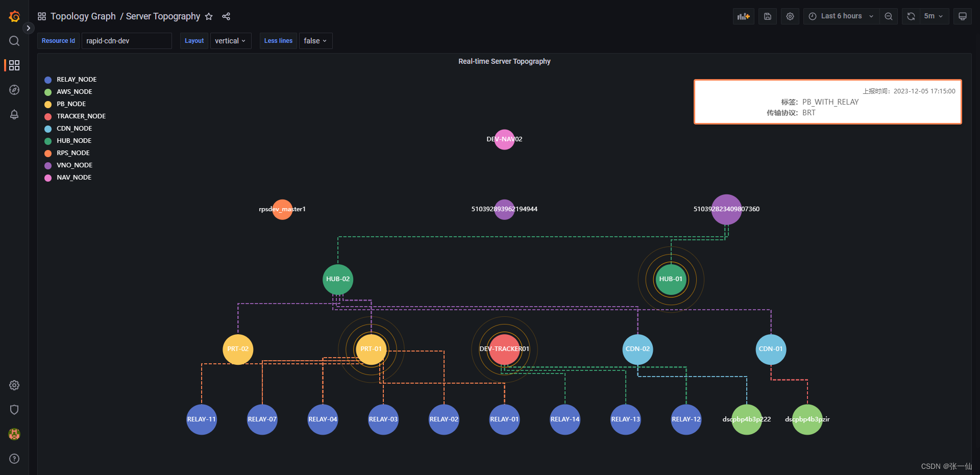Click the Search icon in sidebar

tap(14, 41)
